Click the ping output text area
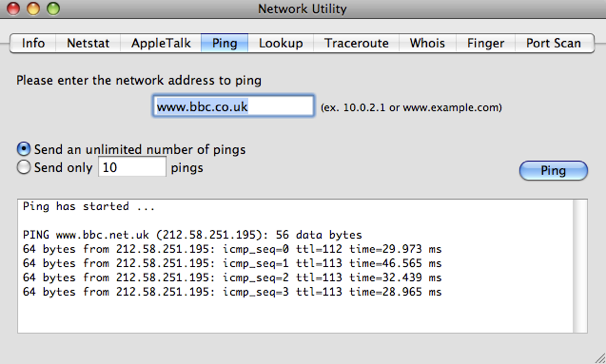Screen dimensions: 606x364 point(295,266)
